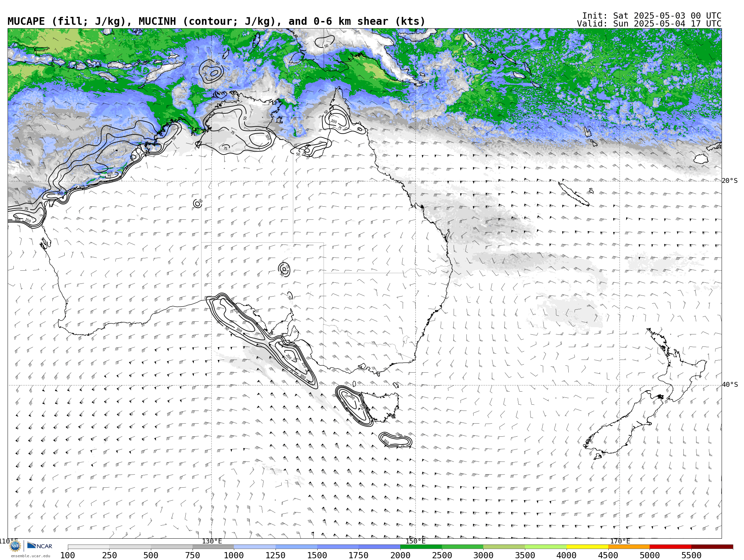
Task: Click the colorbar label 2500
Action: click(442, 556)
